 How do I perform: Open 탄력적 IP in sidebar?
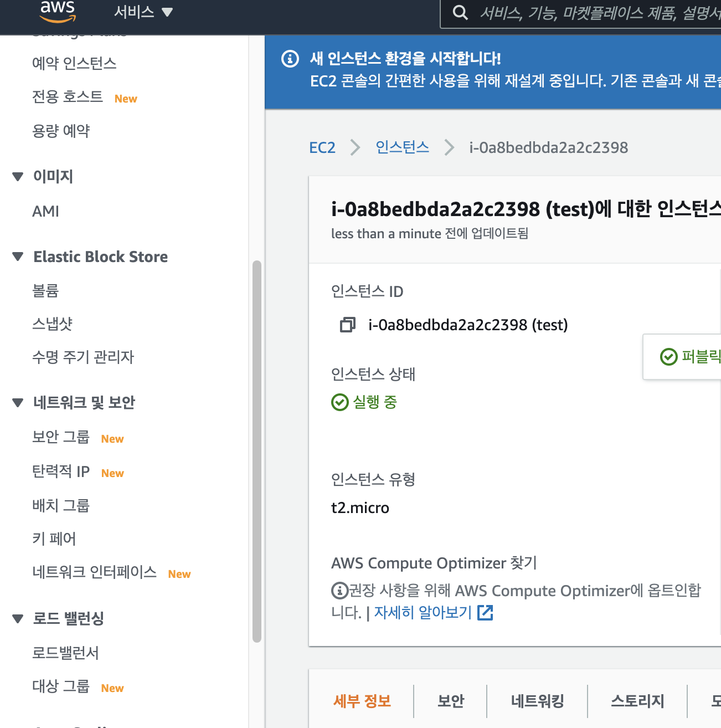[x=61, y=472]
